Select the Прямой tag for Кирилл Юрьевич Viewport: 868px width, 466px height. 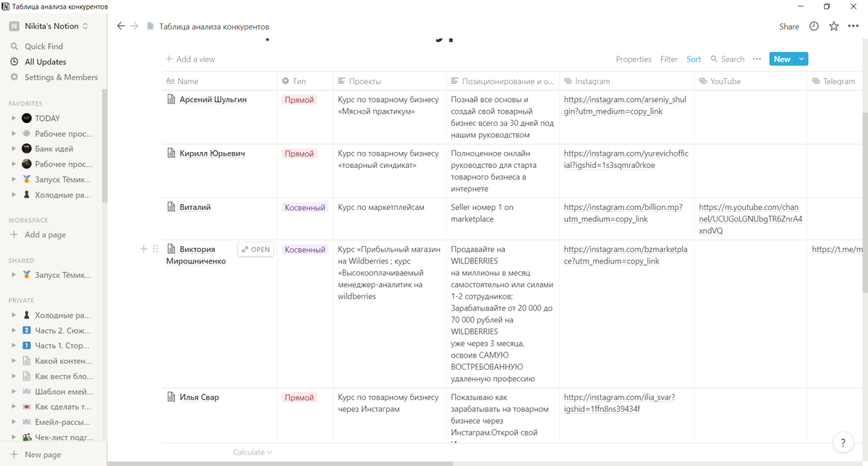pos(299,154)
